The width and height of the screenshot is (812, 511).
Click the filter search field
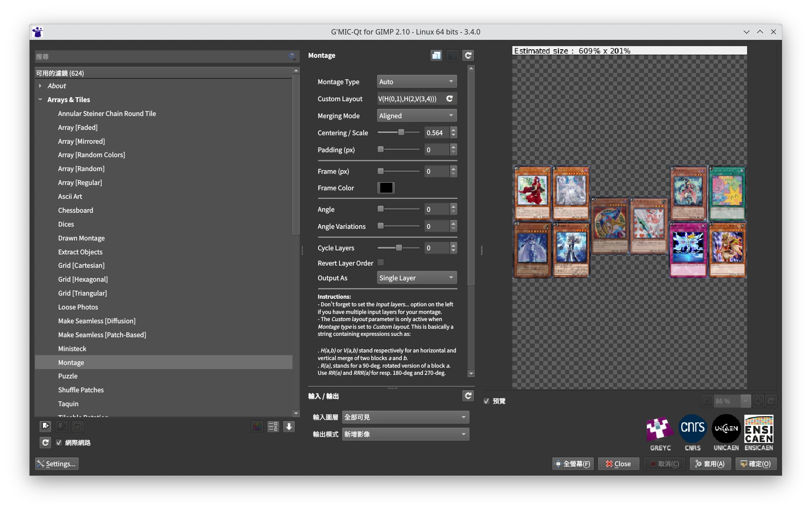[x=161, y=57]
